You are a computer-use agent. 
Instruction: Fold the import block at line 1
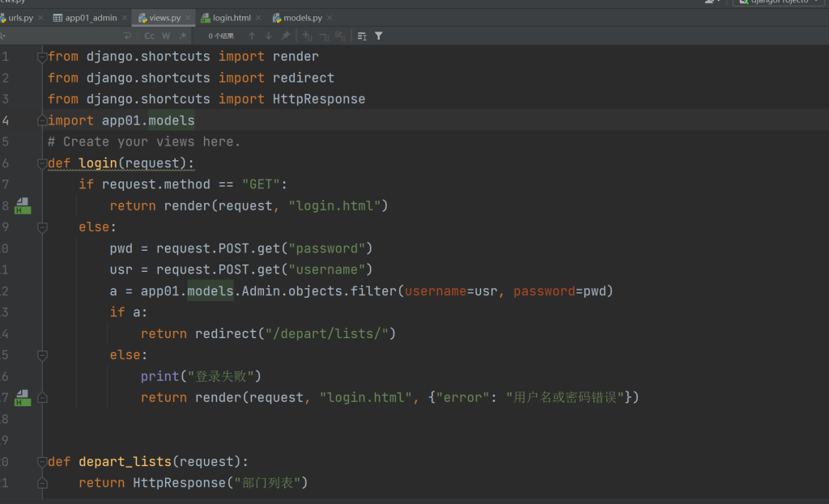[42, 57]
